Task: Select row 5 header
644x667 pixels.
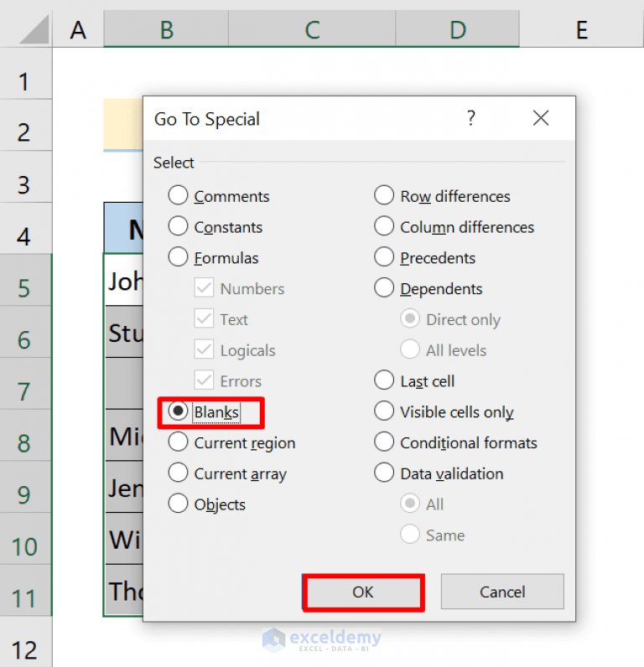Action: coord(25,280)
